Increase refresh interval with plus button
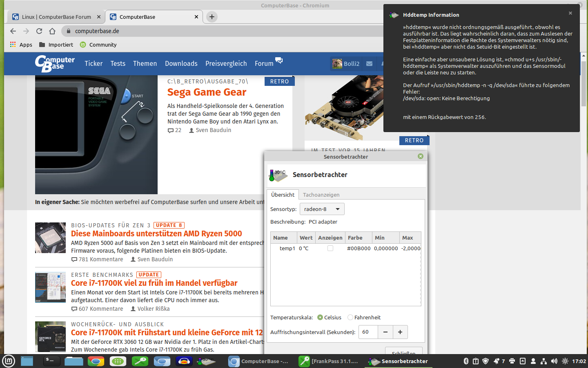Image resolution: width=588 pixels, height=368 pixels. click(x=400, y=332)
